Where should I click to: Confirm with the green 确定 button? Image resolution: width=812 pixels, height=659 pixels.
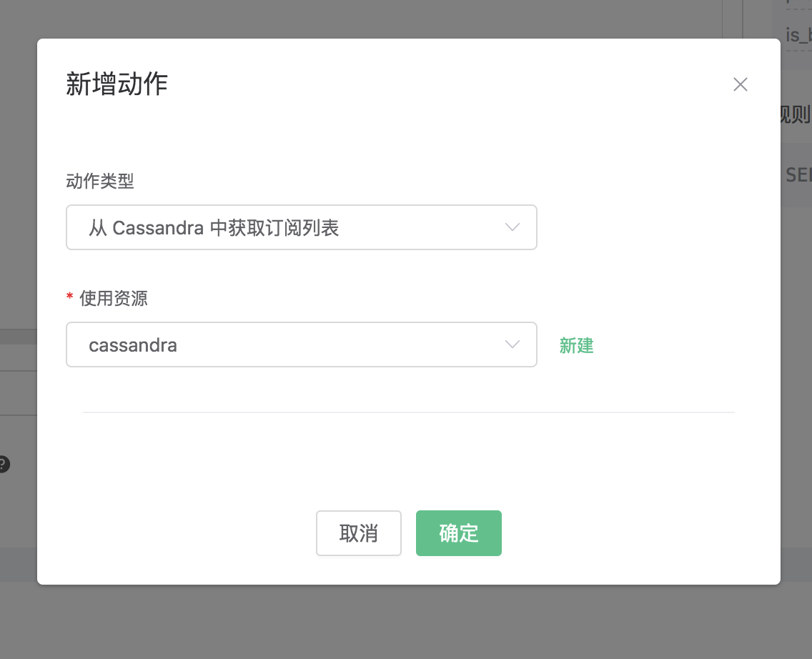[458, 533]
